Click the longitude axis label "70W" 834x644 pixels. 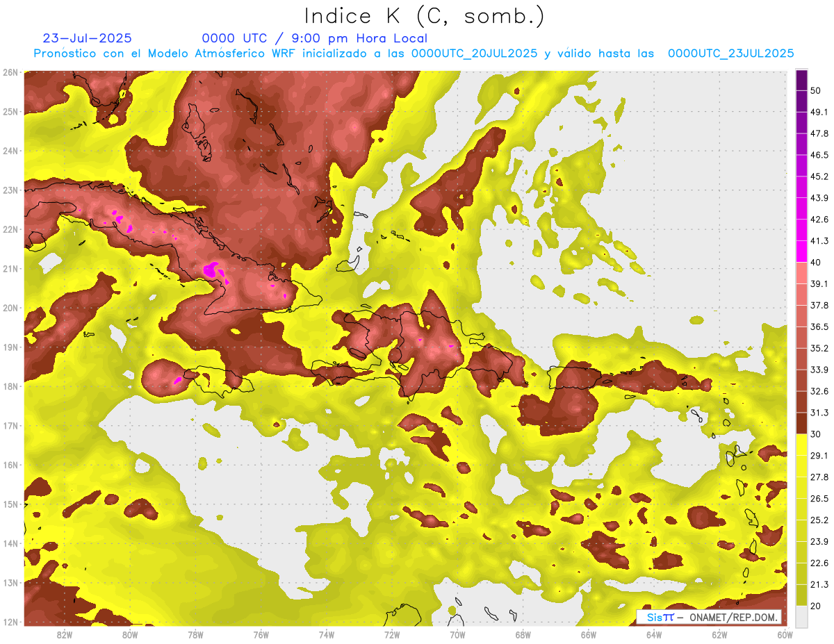pos(457,634)
